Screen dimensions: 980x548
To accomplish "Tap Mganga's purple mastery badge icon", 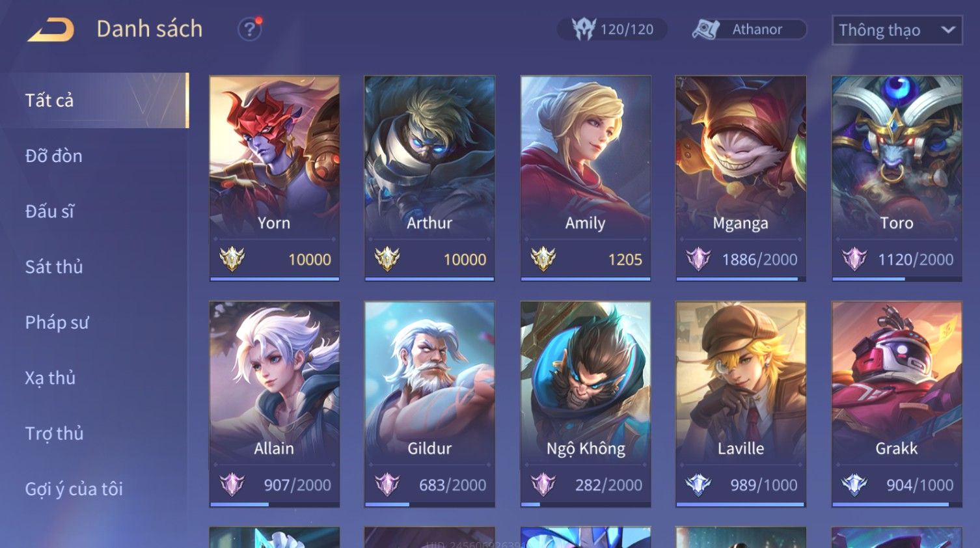I will [698, 259].
